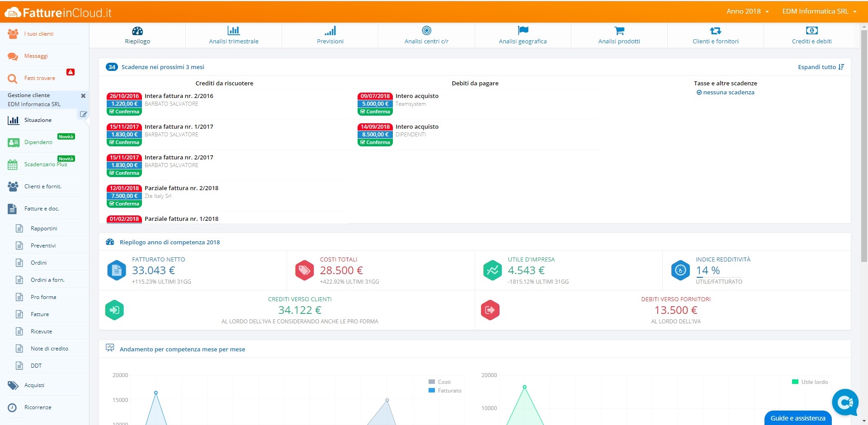This screenshot has height=425, width=868.
Task: Click the FattureinCloud.it logo
Action: tap(58, 13)
